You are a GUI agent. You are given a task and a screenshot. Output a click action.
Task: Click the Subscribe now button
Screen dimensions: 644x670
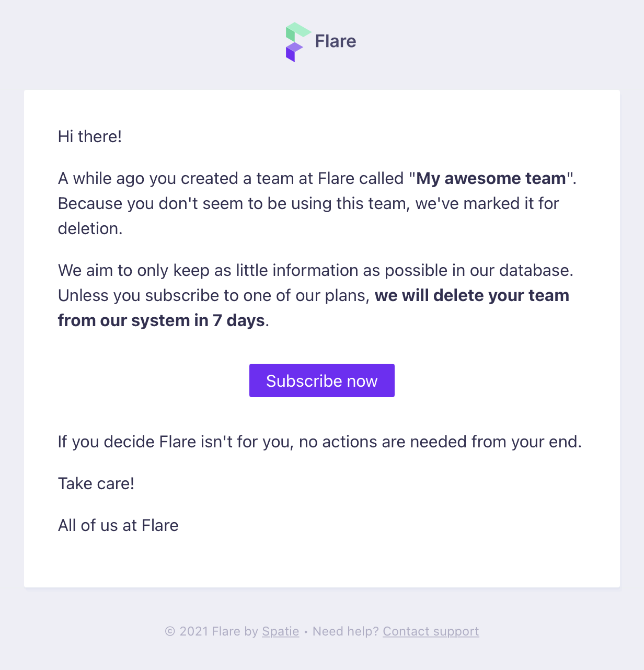tap(322, 380)
